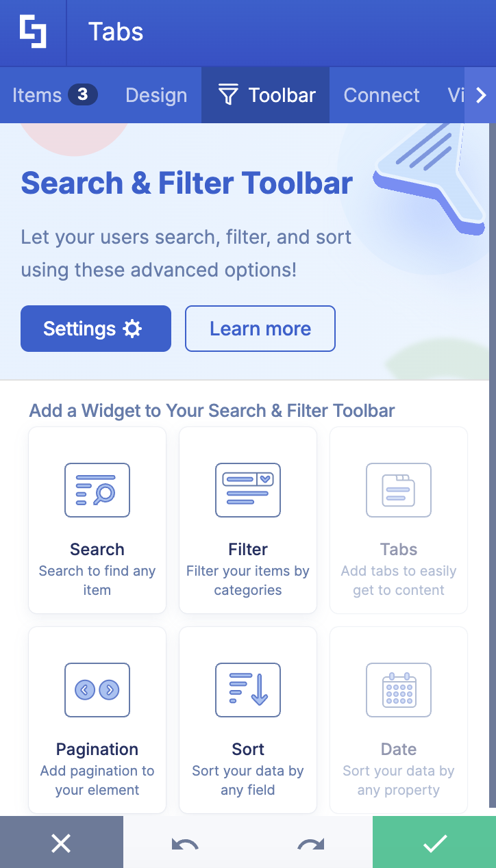Expand hidden tabs with the right chevron
The width and height of the screenshot is (496, 868).
coord(482,95)
